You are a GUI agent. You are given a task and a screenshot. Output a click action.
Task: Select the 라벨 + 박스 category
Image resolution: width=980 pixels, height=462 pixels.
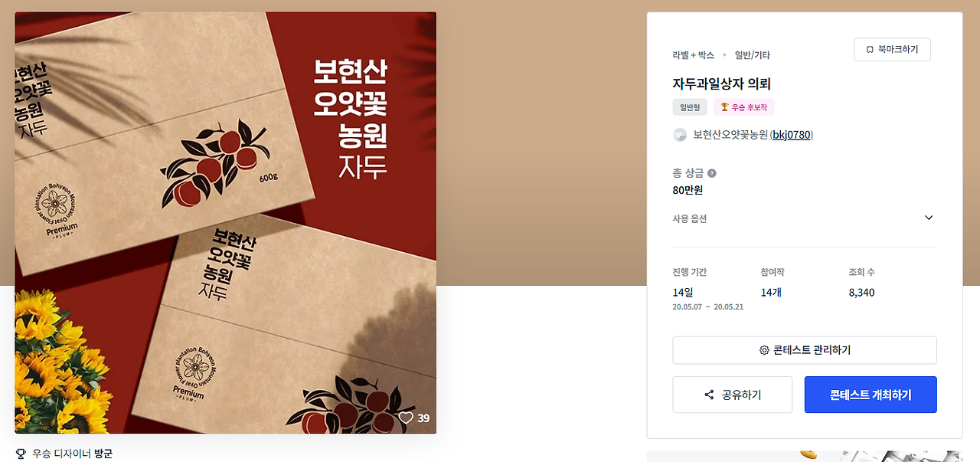694,55
